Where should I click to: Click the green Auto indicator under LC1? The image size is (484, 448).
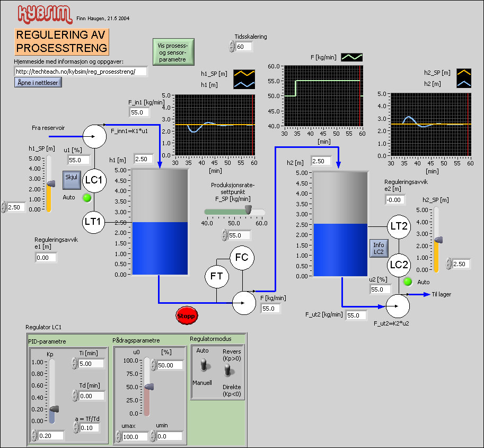pyautogui.click(x=87, y=198)
